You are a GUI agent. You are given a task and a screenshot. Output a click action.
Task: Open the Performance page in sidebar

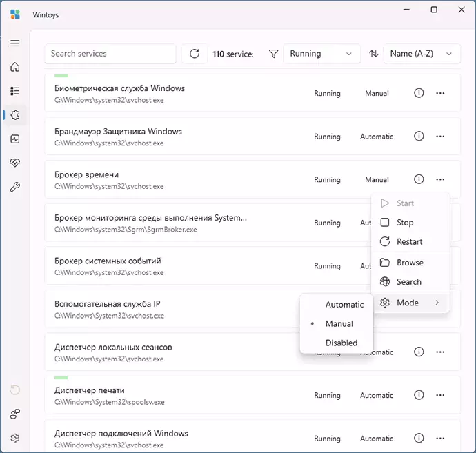[x=15, y=139]
